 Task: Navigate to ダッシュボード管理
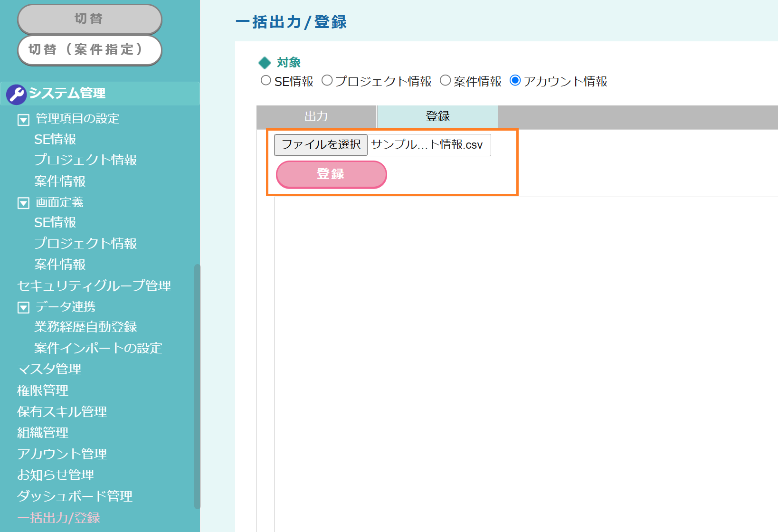[75, 496]
